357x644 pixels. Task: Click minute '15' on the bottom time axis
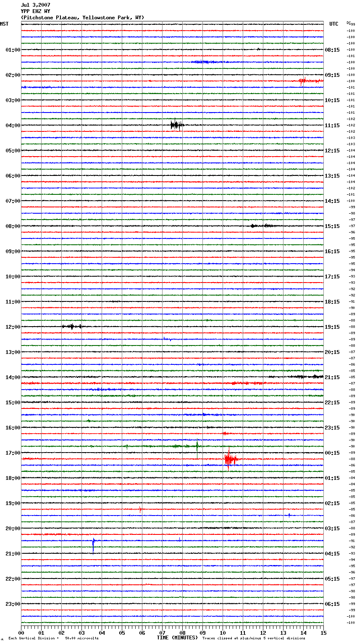(x=323, y=633)
